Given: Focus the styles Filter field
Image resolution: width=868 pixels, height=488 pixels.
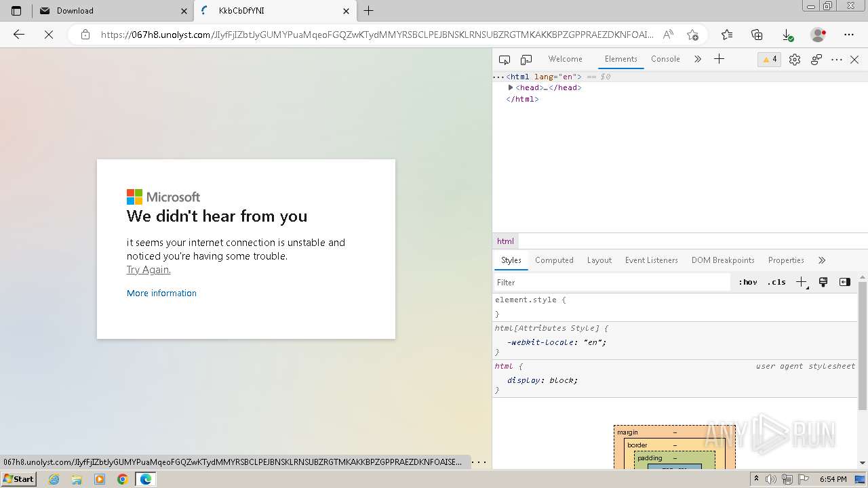Looking at the screenshot, I should pos(612,282).
